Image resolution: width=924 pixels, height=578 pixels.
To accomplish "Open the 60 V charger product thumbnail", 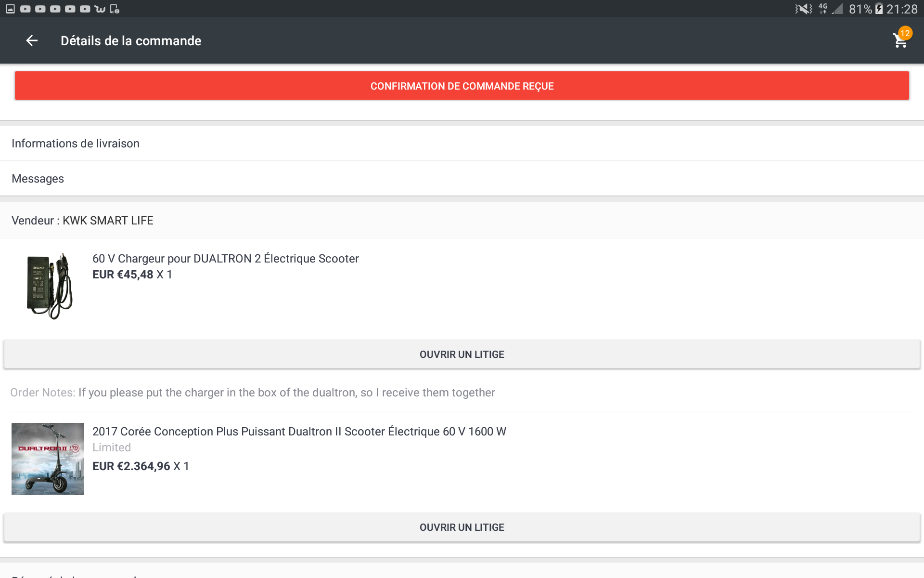I will pyautogui.click(x=49, y=286).
